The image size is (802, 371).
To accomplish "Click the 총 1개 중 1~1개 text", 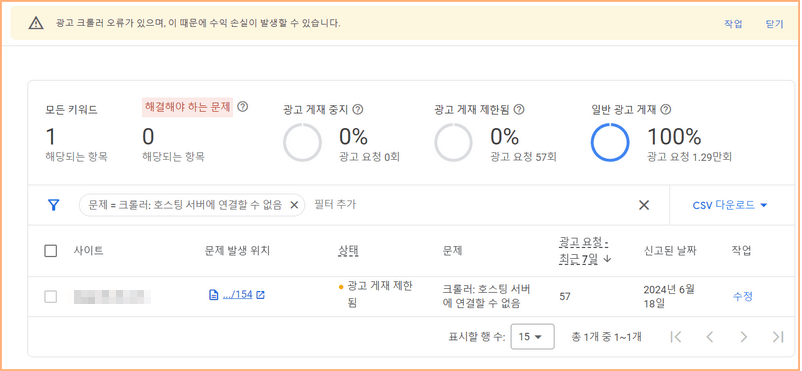I will 606,337.
